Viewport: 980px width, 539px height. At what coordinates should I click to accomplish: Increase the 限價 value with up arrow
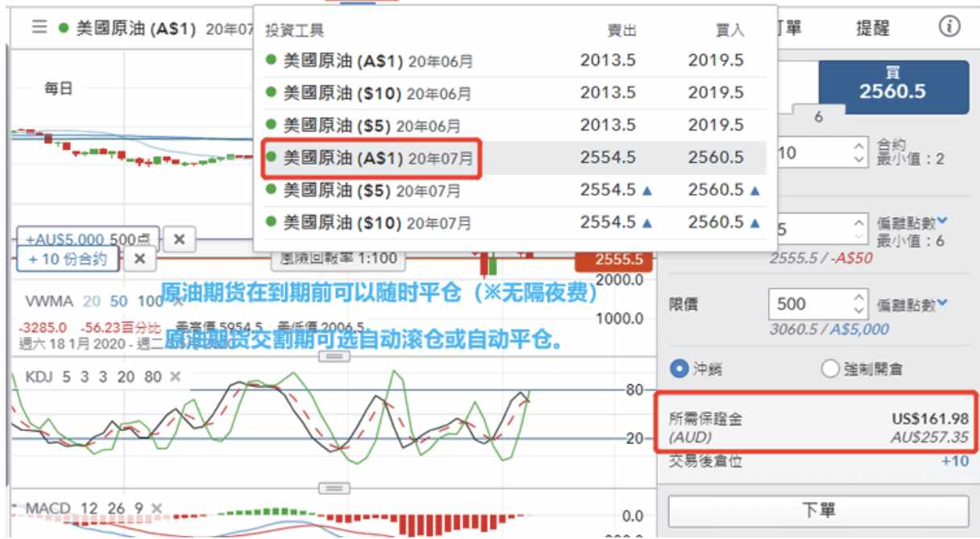tap(859, 298)
